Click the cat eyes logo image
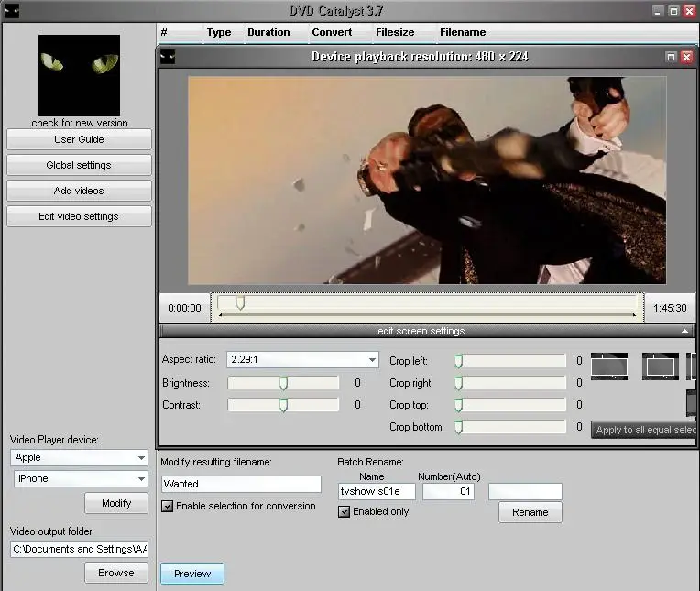Viewport: 700px width, 591px height. [79, 75]
